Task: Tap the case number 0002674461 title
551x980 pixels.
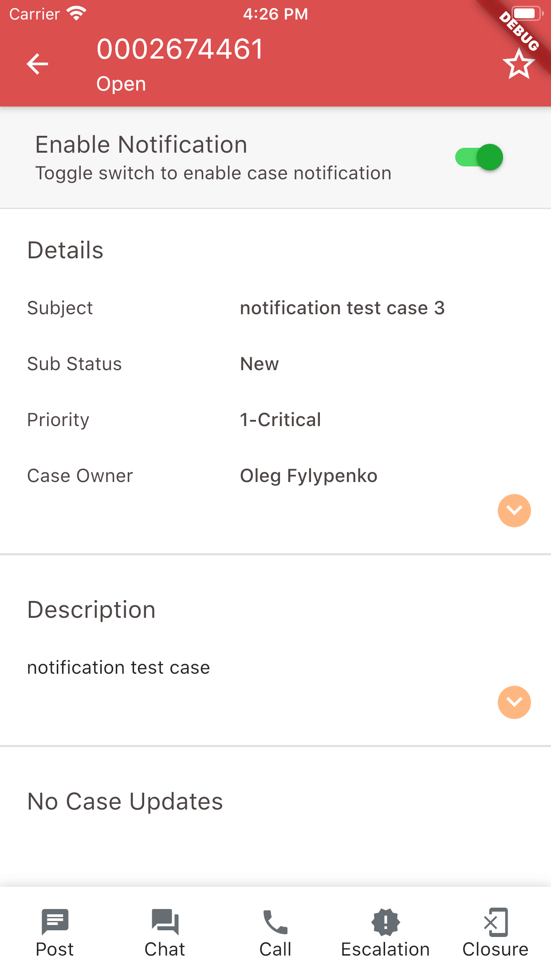Action: (x=180, y=49)
